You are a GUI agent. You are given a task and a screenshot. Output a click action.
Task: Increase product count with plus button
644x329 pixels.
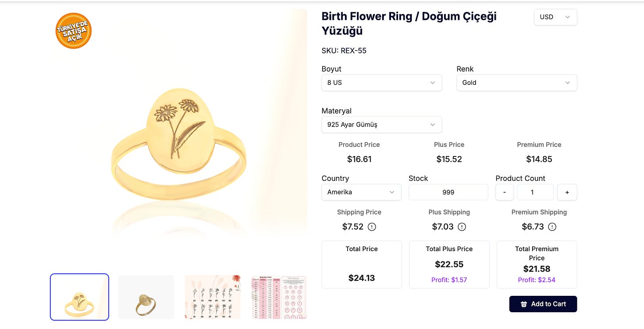pyautogui.click(x=567, y=192)
